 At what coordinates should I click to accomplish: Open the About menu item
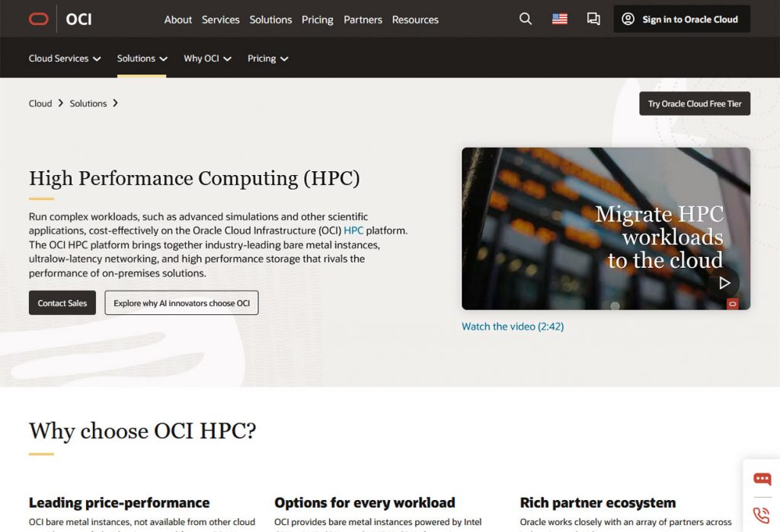(178, 20)
